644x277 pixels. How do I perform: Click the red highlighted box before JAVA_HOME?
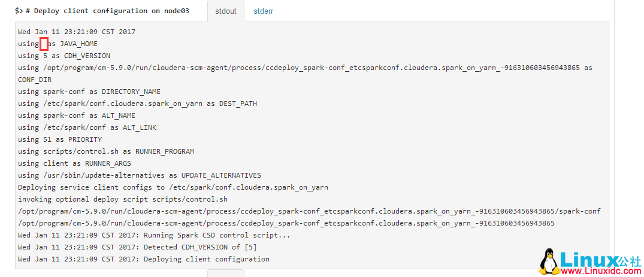click(44, 44)
